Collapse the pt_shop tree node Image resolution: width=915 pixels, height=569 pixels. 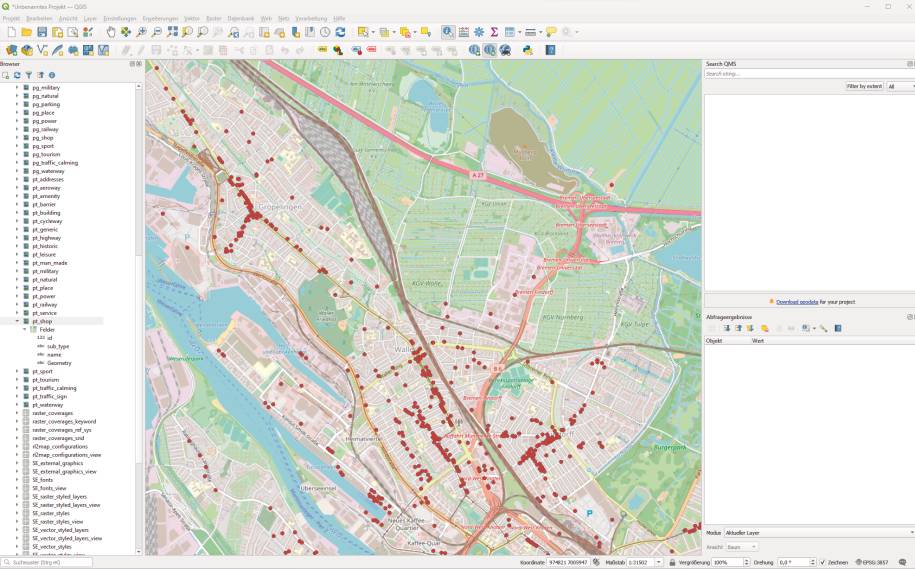(17, 321)
